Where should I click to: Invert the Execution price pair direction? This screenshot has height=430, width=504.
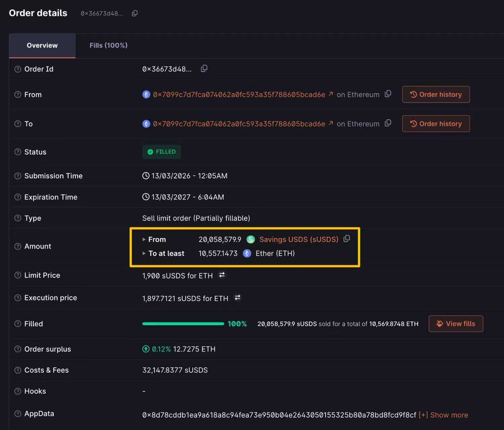237,298
